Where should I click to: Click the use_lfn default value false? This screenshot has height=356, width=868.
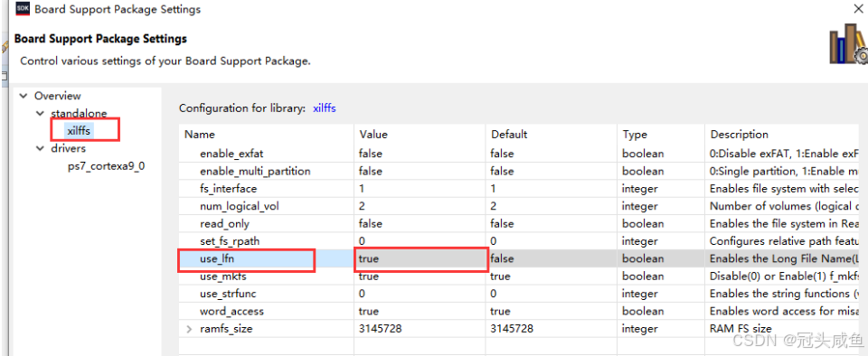coord(502,258)
